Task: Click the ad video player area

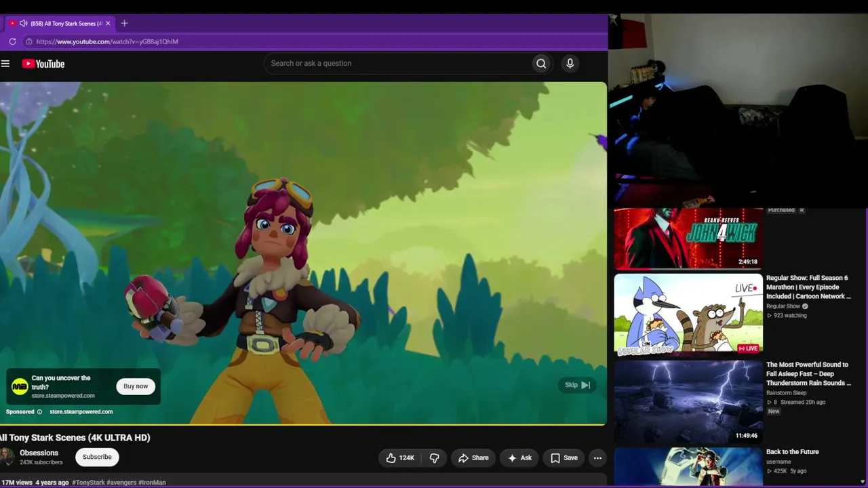Action: pyautogui.click(x=303, y=253)
